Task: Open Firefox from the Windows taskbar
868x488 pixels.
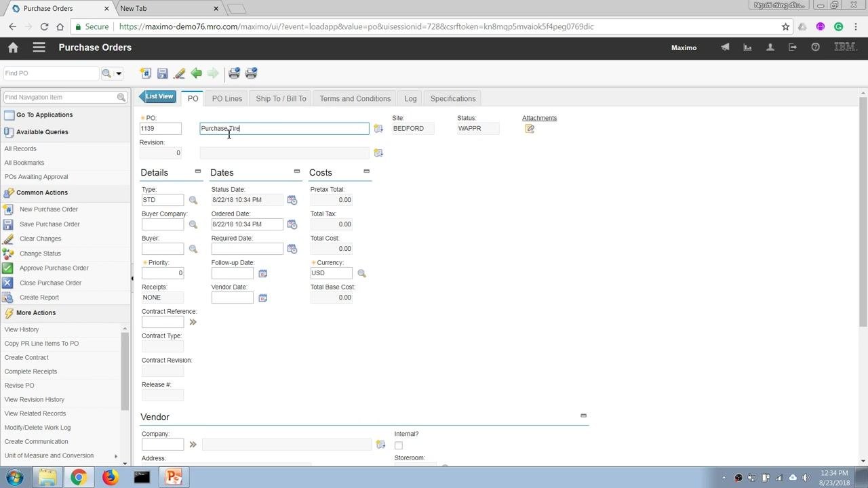Action: coord(110,477)
